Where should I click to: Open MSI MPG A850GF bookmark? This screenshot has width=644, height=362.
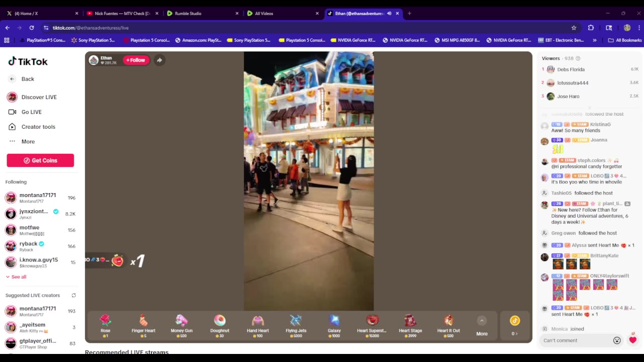457,40
